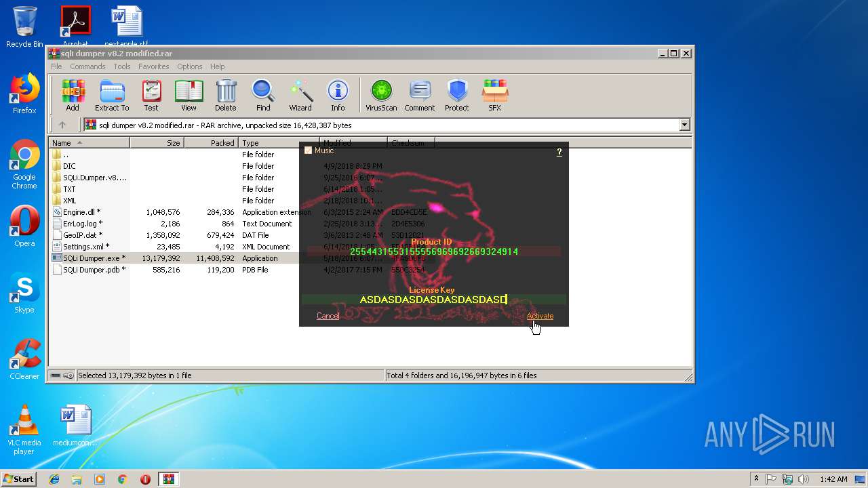Open the CCleaner desktop shortcut
The height and width of the screenshot is (488, 868).
pyautogui.click(x=24, y=359)
